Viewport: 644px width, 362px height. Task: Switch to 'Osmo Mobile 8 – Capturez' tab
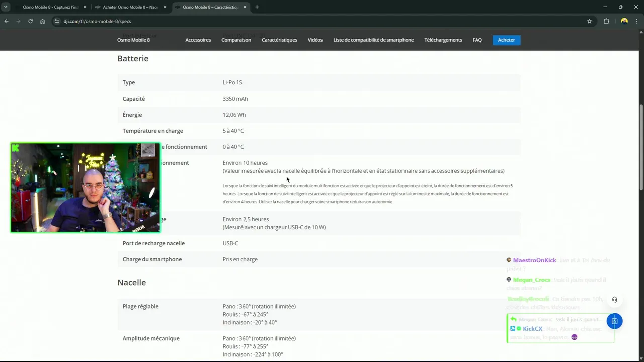50,7
